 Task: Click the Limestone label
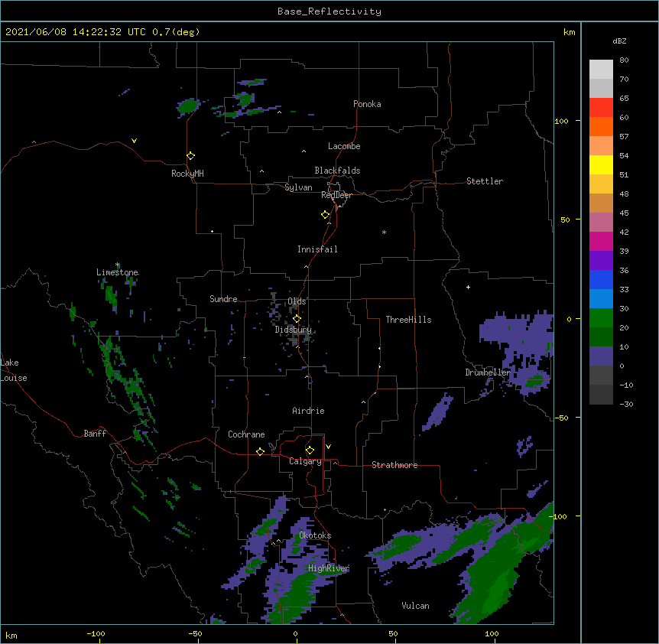117,272
